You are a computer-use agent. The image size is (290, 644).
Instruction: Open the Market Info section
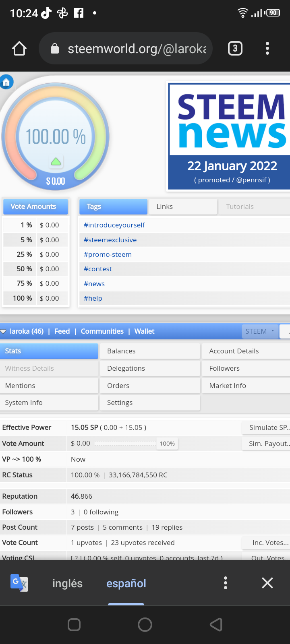click(246, 386)
